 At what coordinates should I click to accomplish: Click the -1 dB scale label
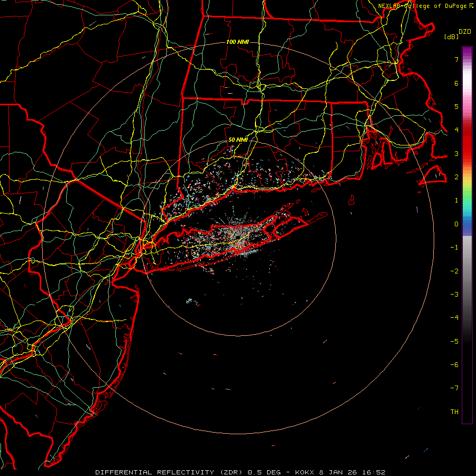pos(454,248)
